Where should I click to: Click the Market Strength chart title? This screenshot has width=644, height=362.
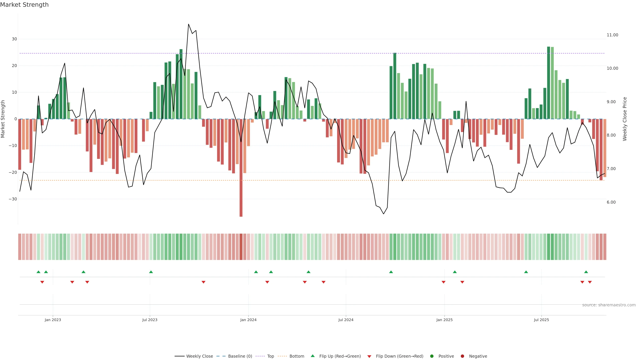pyautogui.click(x=24, y=5)
